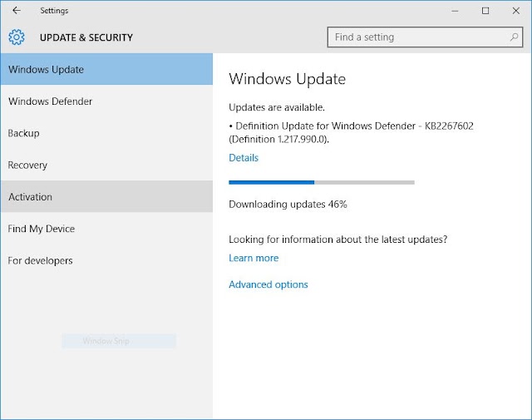This screenshot has width=532, height=420.
Task: Click the Update & Security gear icon
Action: pyautogui.click(x=17, y=37)
